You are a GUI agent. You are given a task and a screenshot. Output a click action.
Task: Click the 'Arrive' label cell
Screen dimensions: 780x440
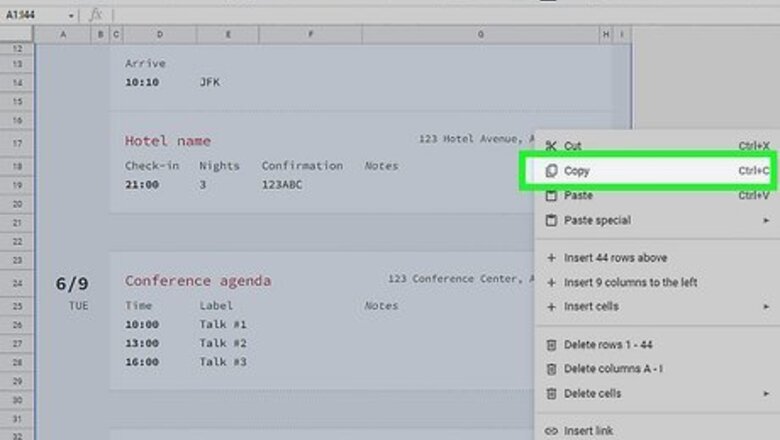[x=145, y=63]
